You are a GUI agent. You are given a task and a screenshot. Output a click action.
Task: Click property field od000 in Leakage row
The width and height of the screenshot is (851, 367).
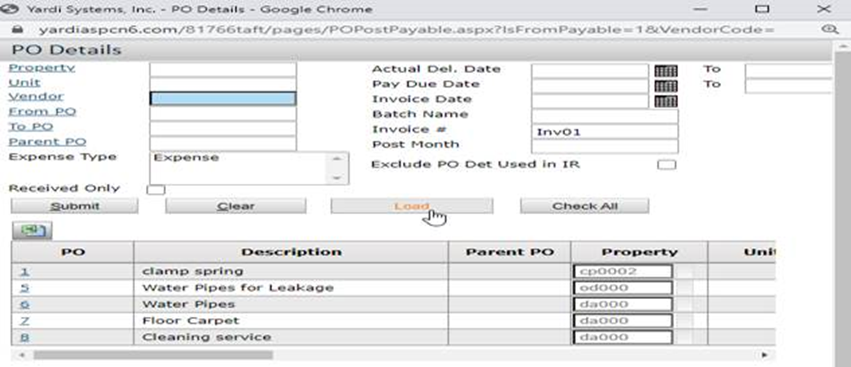(623, 288)
